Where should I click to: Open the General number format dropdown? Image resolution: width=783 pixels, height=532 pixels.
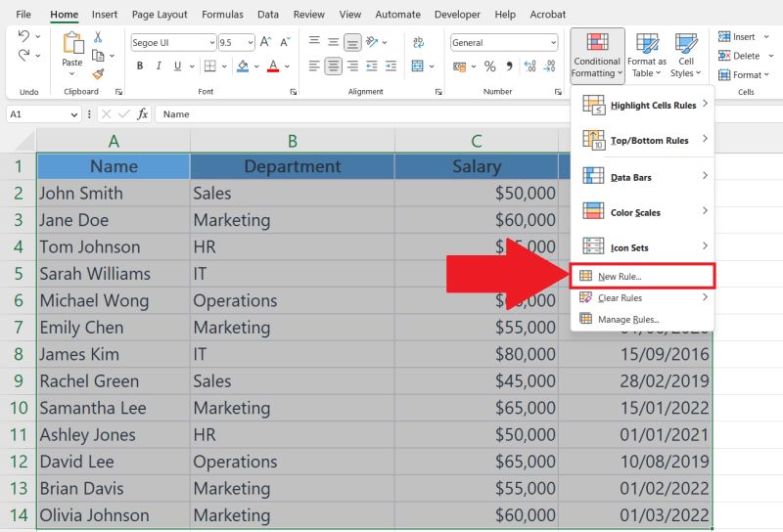click(x=553, y=43)
